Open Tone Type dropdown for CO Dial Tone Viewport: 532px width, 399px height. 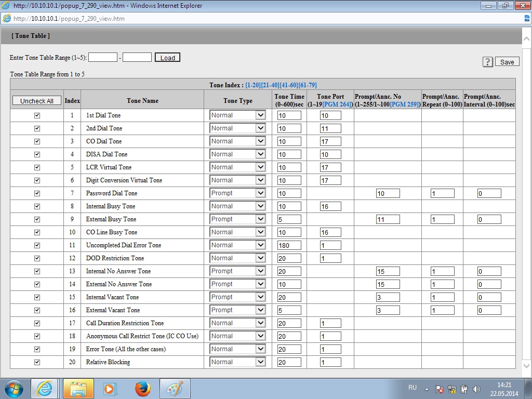pyautogui.click(x=237, y=141)
